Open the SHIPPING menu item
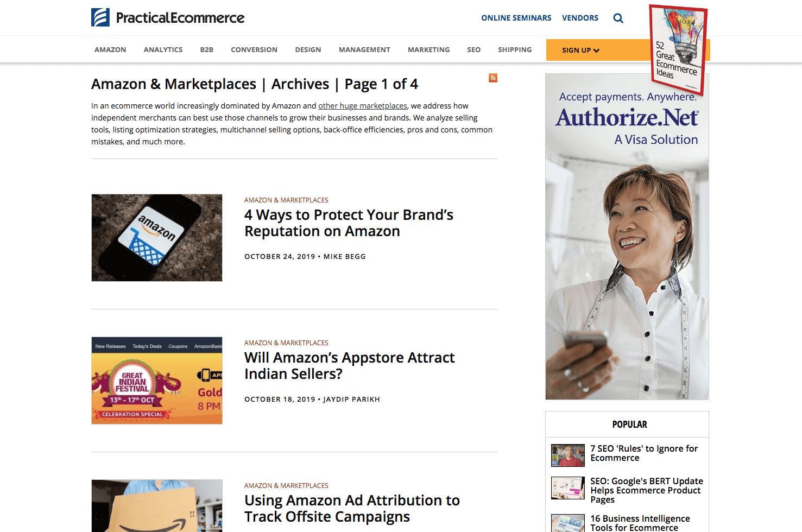Image resolution: width=802 pixels, height=532 pixels. [x=515, y=49]
